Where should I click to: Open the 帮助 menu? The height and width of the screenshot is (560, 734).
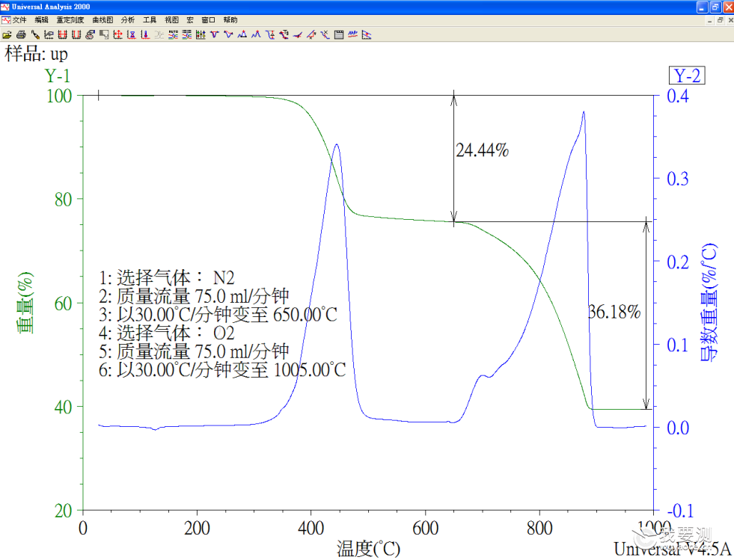tap(230, 20)
